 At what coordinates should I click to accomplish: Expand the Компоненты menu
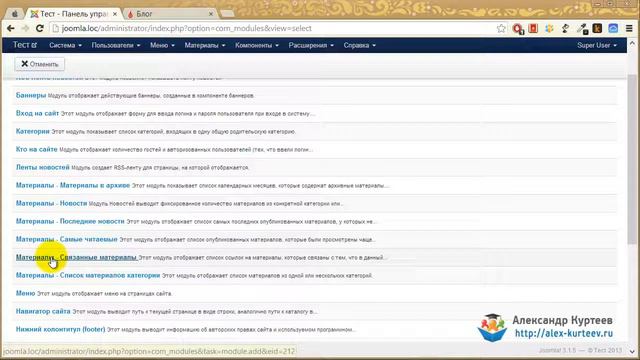point(256,45)
